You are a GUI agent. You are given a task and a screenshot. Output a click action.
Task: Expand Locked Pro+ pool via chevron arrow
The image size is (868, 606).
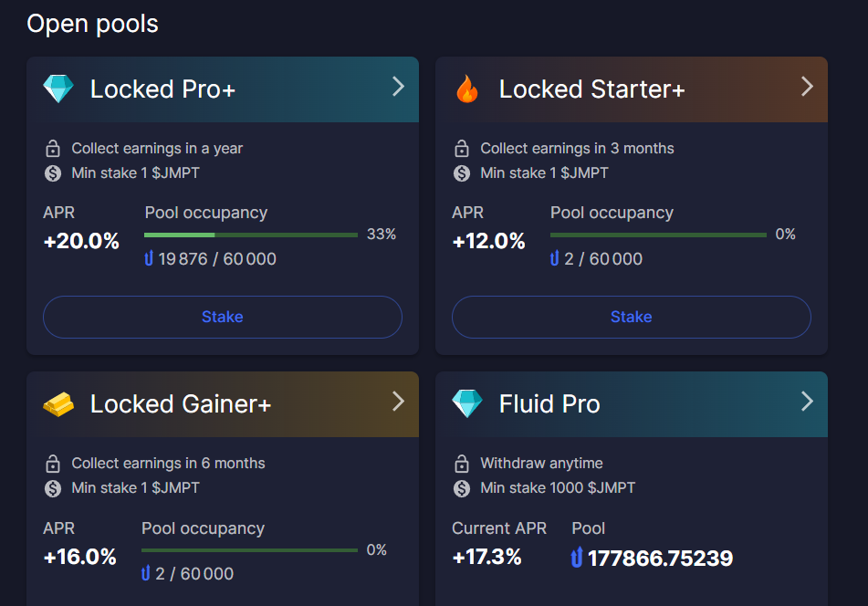tap(398, 87)
